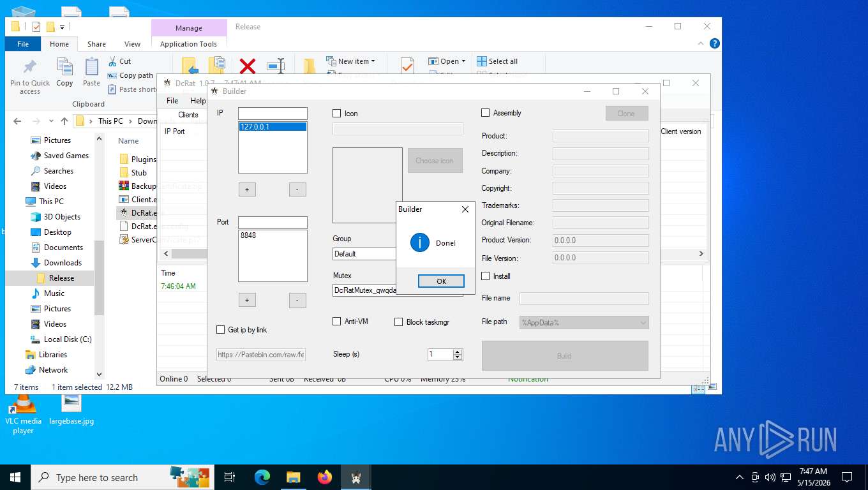
Task: Click the Pin to Quick access icon
Action: (30, 67)
